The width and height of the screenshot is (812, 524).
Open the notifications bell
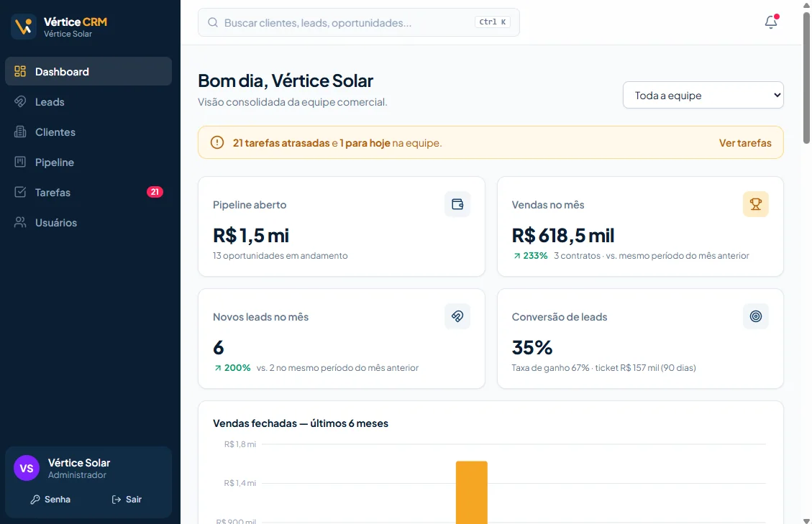coord(770,22)
